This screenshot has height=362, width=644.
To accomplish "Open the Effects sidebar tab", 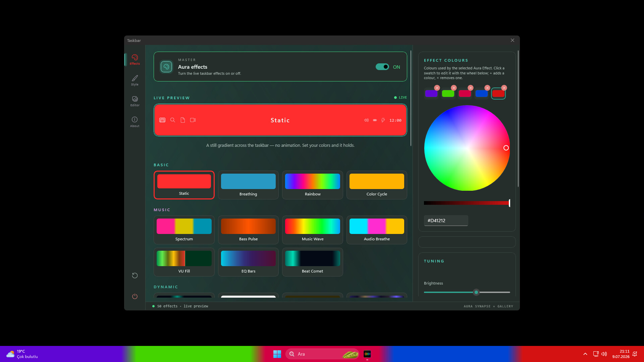I will (135, 60).
